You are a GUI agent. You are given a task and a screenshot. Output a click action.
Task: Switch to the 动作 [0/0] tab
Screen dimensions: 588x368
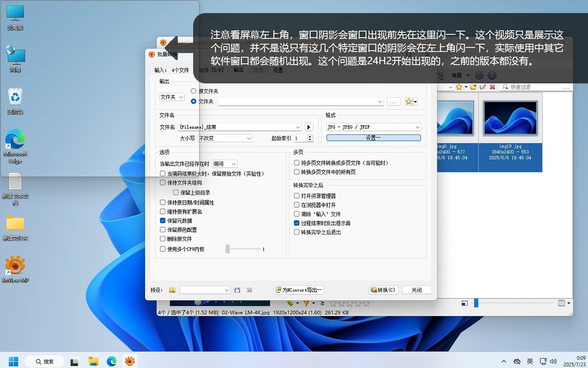coord(211,70)
